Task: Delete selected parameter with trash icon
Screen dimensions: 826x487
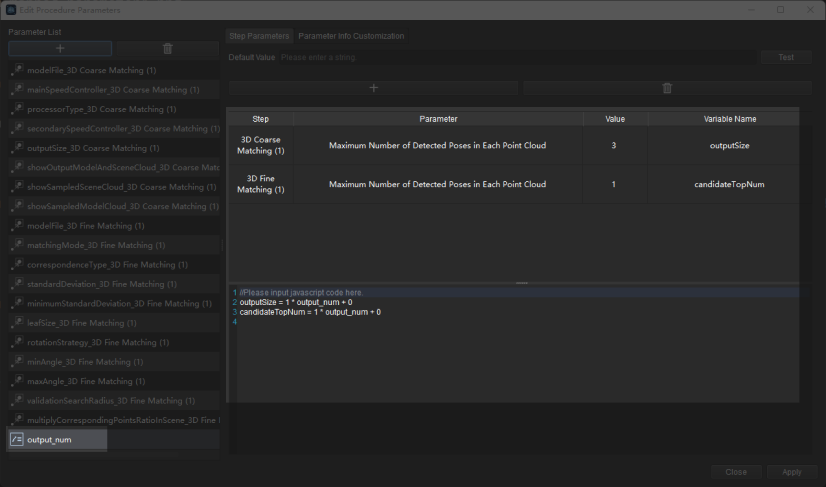Action: tap(167, 48)
